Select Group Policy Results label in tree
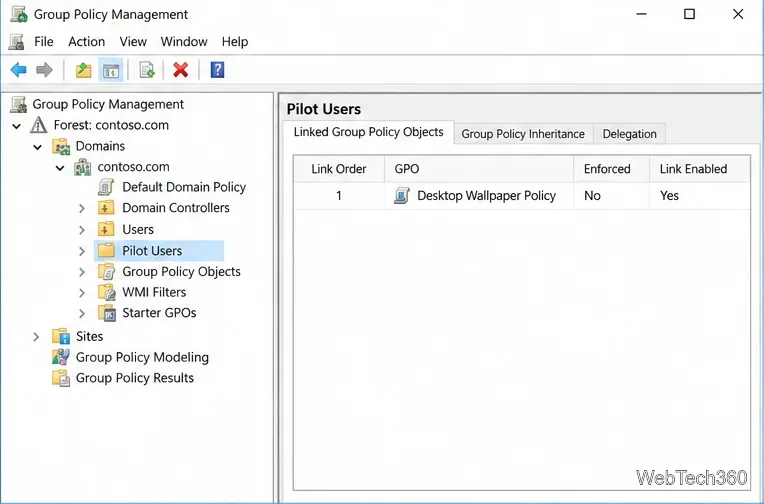Screen dimensions: 764x504 pos(135,378)
